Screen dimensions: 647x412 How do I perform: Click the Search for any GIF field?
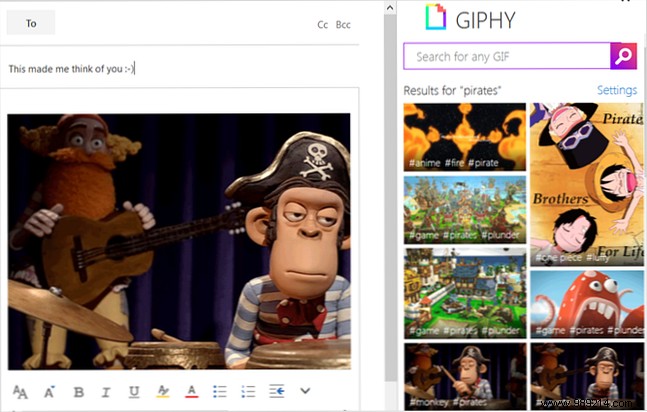[506, 57]
